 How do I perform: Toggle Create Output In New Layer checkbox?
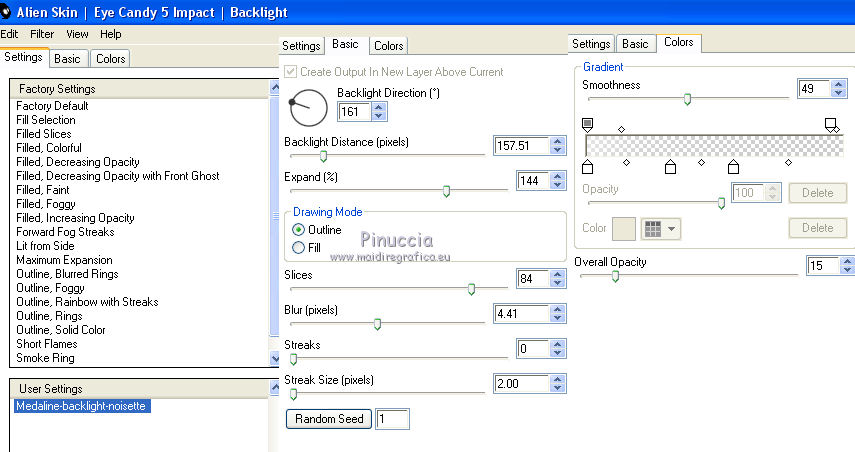[291, 71]
